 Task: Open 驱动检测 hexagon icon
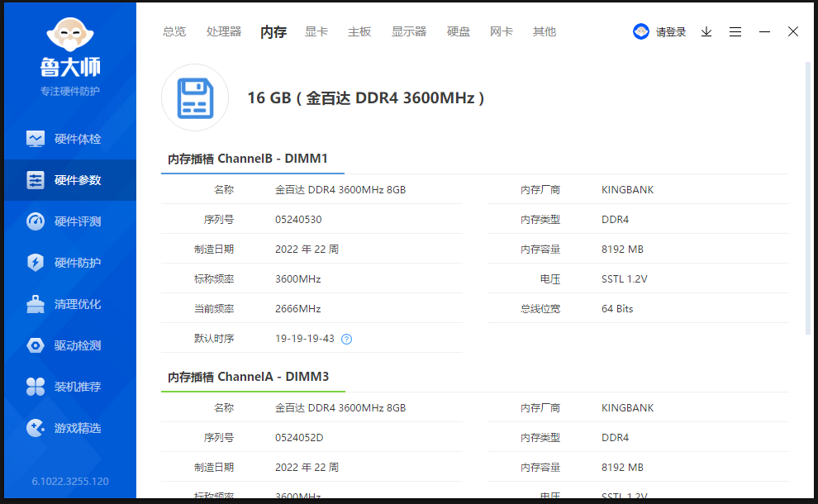[x=36, y=345]
